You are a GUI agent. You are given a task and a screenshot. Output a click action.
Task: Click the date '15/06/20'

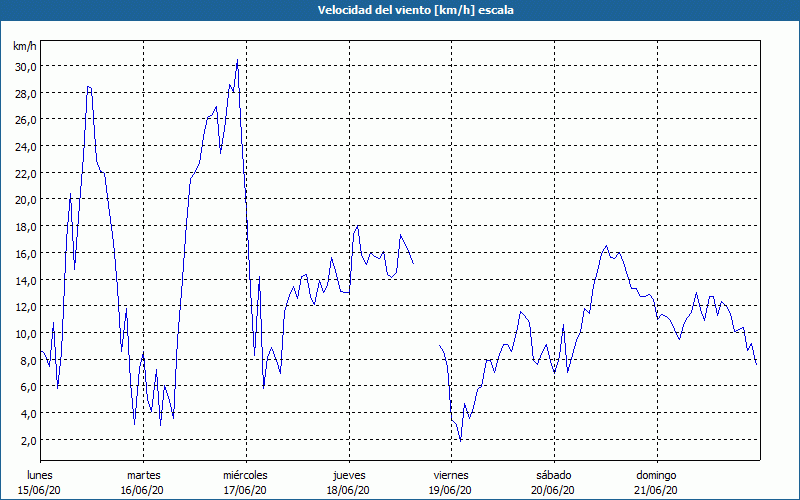click(x=39, y=490)
